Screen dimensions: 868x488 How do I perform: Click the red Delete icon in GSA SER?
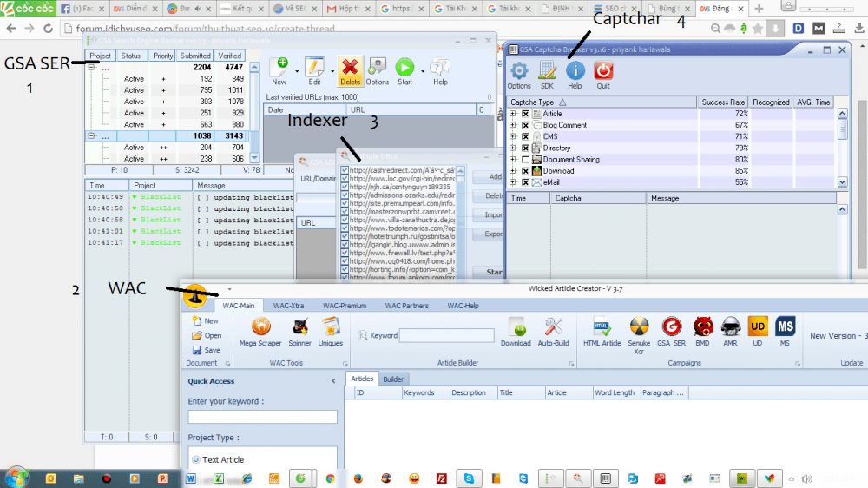350,68
